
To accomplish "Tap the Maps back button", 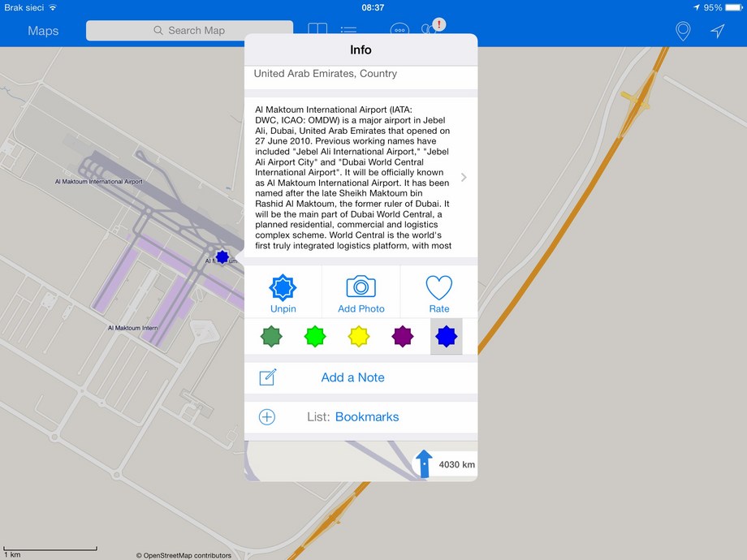I will tap(43, 31).
